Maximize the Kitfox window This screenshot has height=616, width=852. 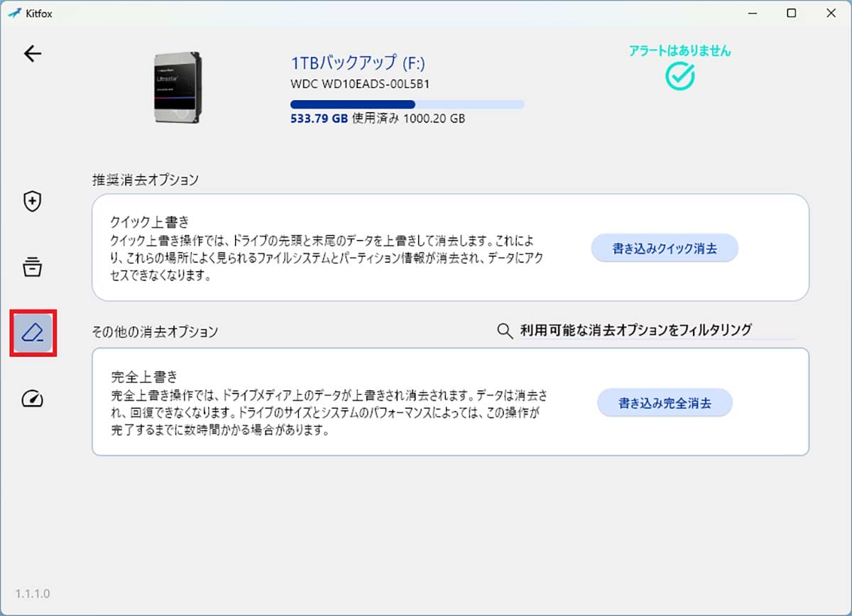point(792,13)
